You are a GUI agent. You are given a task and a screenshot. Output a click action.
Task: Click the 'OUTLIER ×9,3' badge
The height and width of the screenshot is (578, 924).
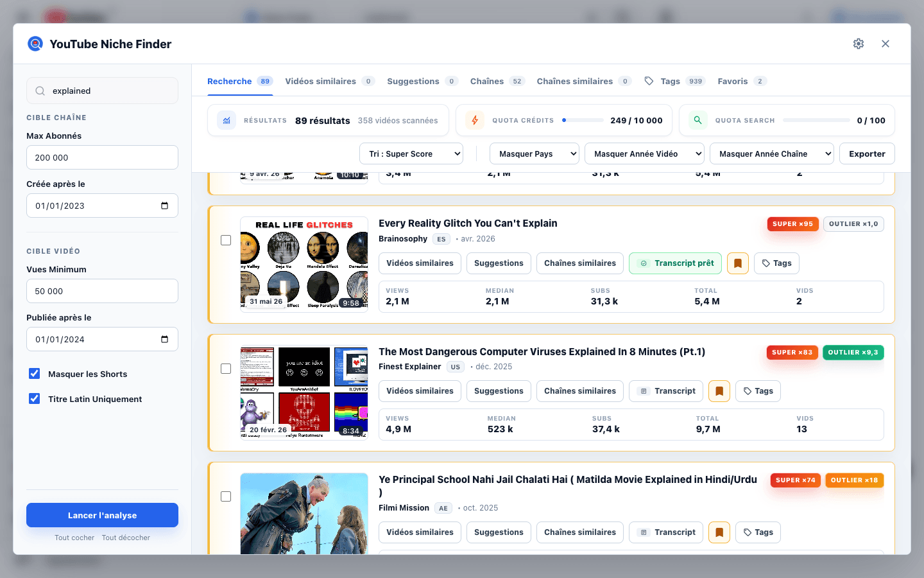click(x=853, y=353)
